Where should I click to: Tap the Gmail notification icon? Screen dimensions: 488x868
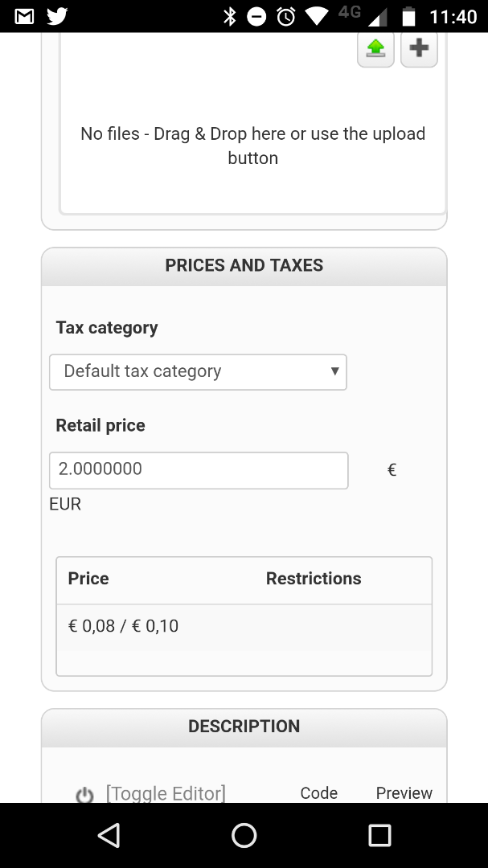tap(25, 16)
